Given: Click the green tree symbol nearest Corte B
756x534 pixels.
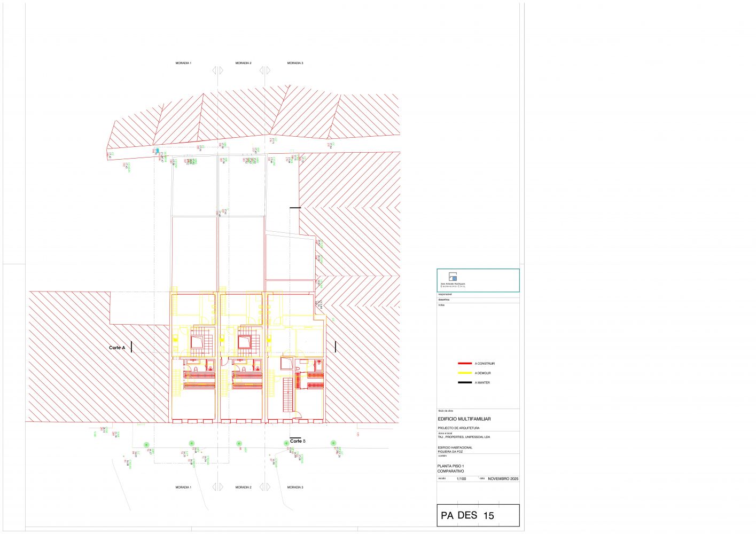Looking at the screenshot, I should pos(285,443).
